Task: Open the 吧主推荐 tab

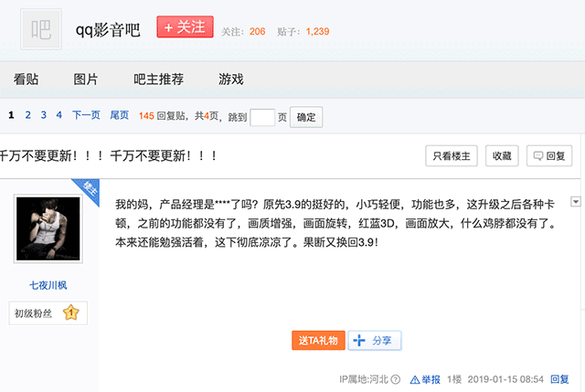Action: (158, 79)
